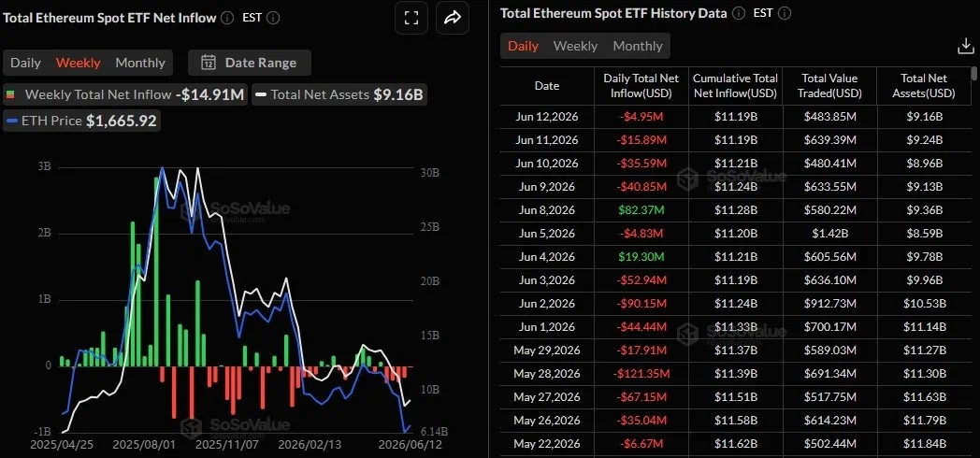
Task: Click the $82.37M green inflow value
Action: (x=641, y=210)
